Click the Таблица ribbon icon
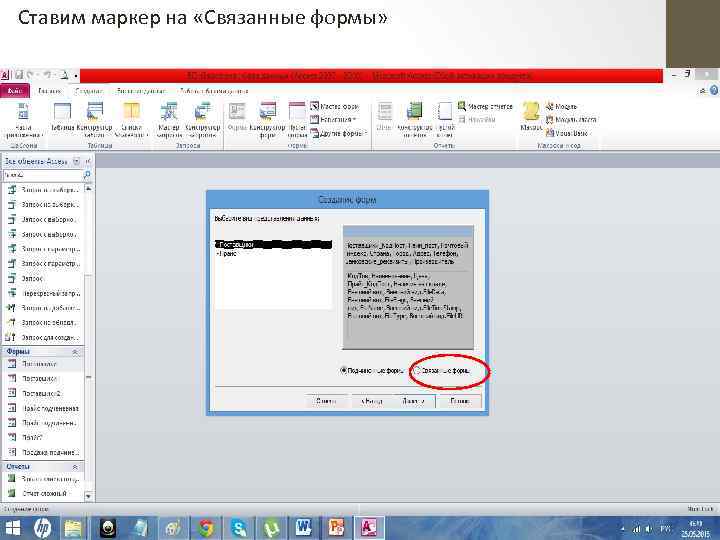The image size is (720, 540). click(62, 117)
